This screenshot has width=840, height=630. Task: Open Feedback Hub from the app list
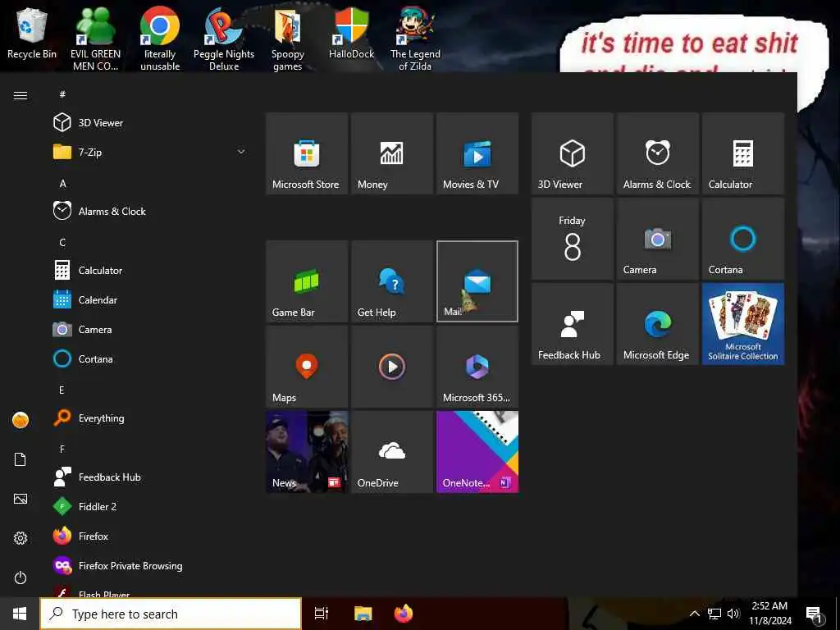(x=150, y=477)
